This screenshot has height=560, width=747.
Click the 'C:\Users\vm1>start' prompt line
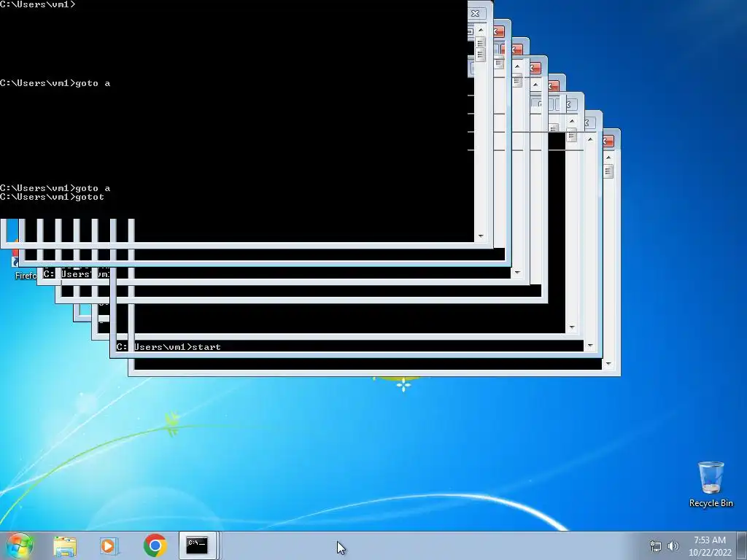(x=169, y=347)
